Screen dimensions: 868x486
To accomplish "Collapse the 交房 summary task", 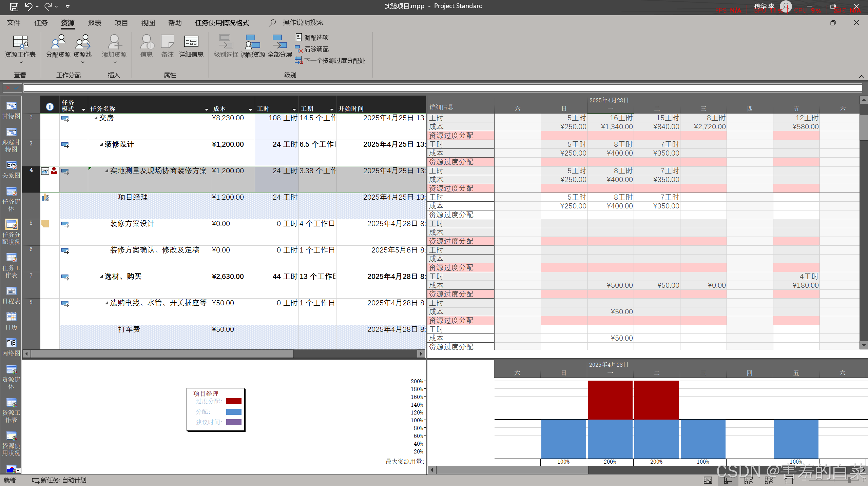I will (96, 118).
